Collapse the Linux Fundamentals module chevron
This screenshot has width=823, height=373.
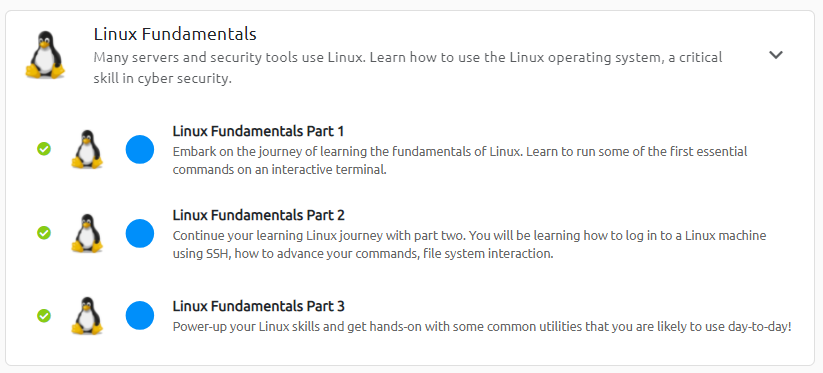(x=776, y=55)
